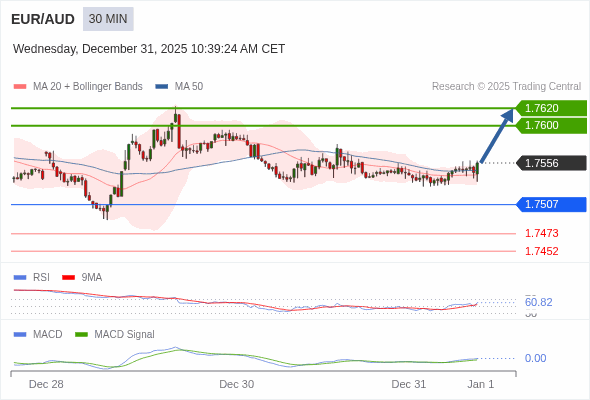Screen dimensions: 590x400
Task: Click the 1.7452 support level value
Action: coord(541,251)
